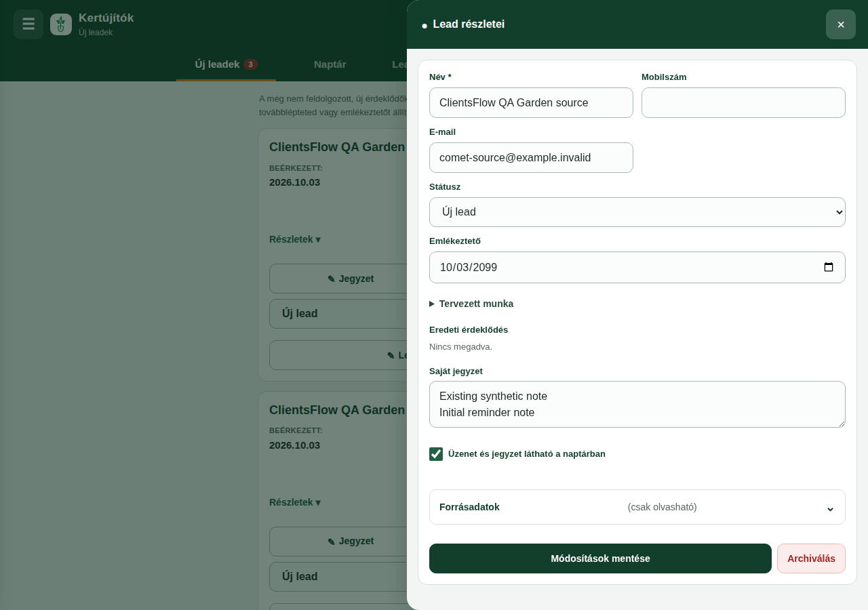Expand Részletek on the upper lead card
868x610 pixels.
(x=295, y=239)
